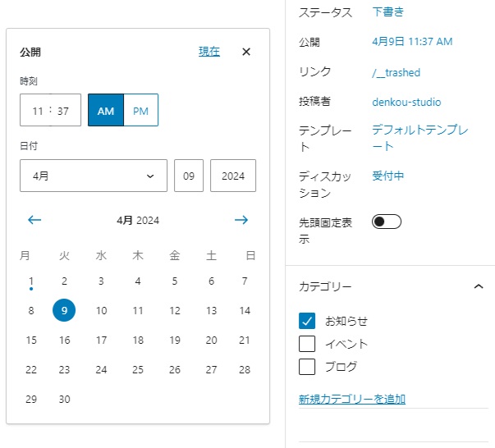
Task: Click the 現在 link to reset date
Action: coord(209,52)
